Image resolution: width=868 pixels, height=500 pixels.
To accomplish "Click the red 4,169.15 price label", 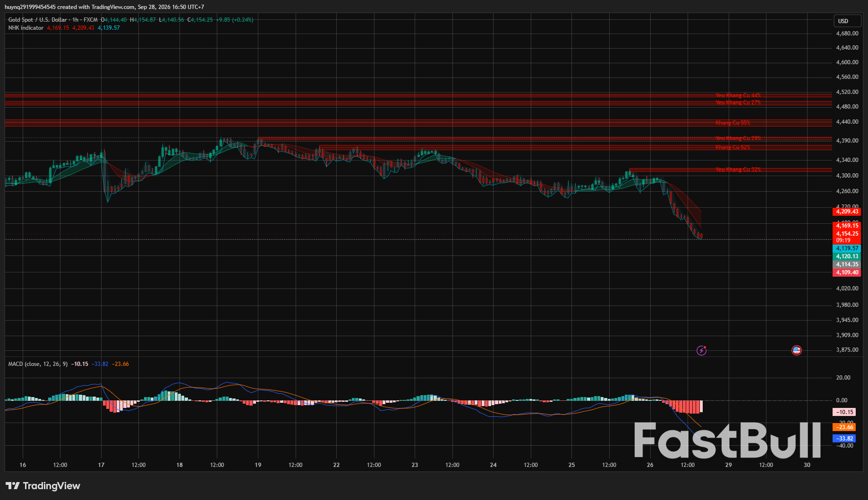I will coord(847,226).
